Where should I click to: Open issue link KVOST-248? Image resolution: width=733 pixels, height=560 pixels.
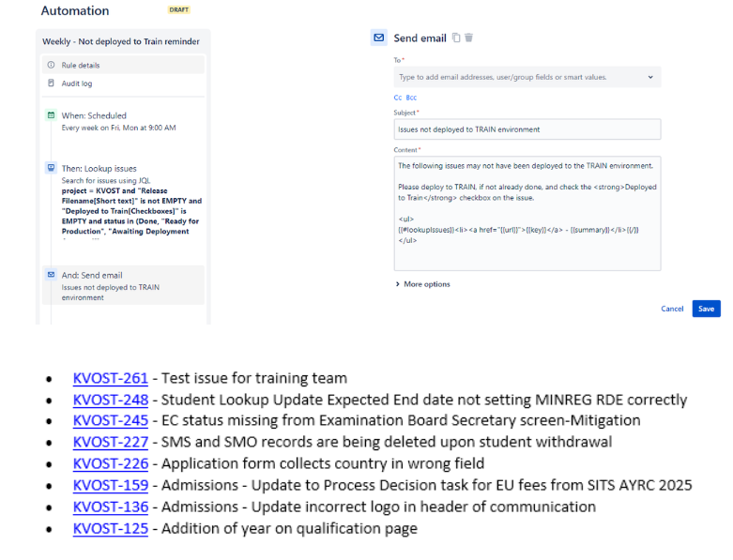click(111, 400)
